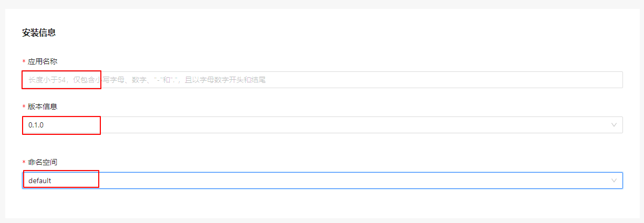Click the empty right end of 应用名称 input
The height and width of the screenshot is (223, 644).
pyautogui.click(x=578, y=80)
